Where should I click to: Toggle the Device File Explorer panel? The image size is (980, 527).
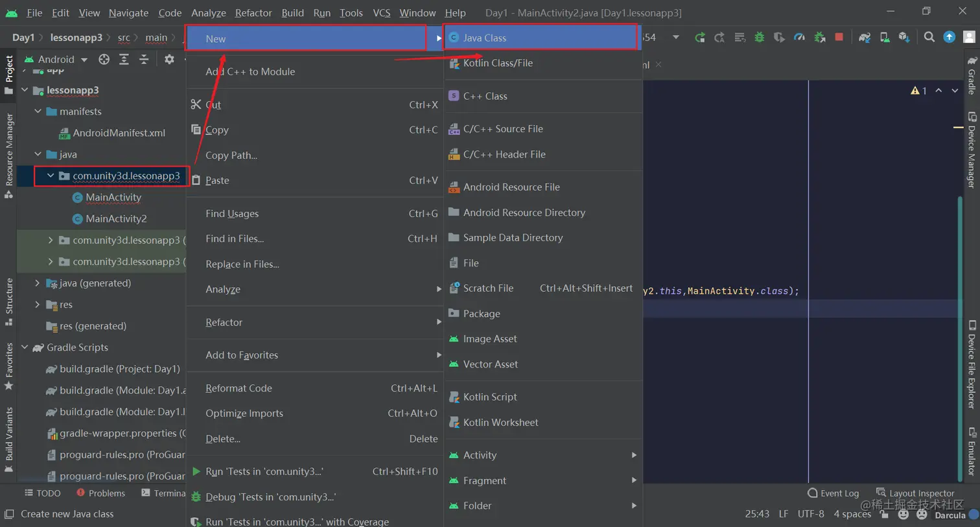972,364
